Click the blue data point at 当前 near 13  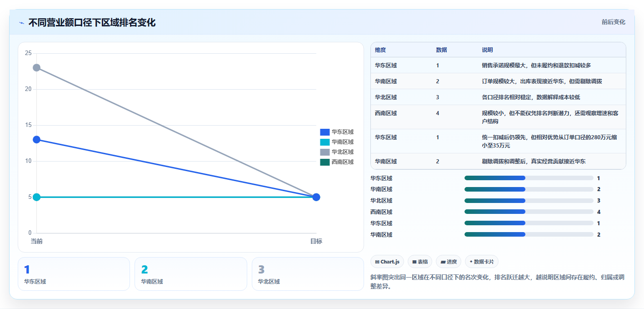[36, 139]
